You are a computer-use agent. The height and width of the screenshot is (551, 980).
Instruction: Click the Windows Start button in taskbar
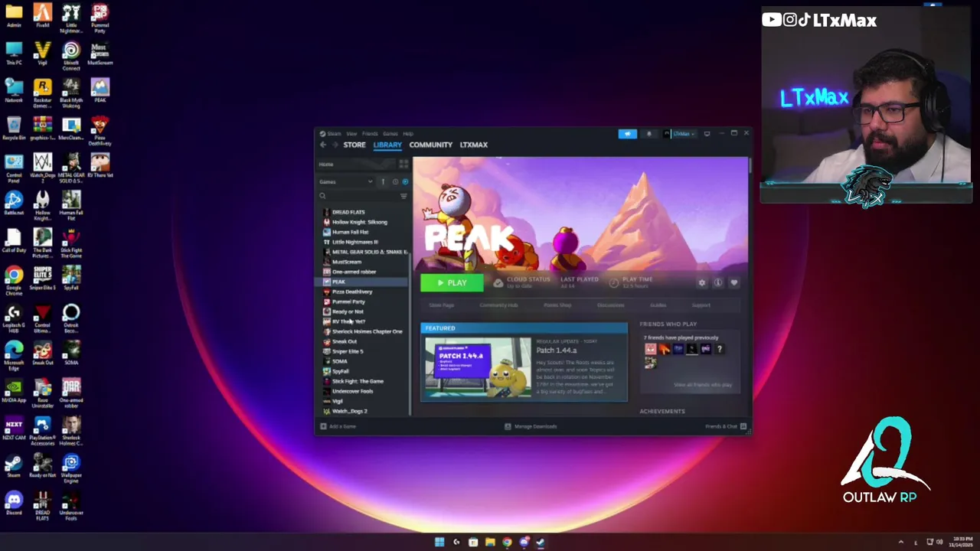pos(439,542)
